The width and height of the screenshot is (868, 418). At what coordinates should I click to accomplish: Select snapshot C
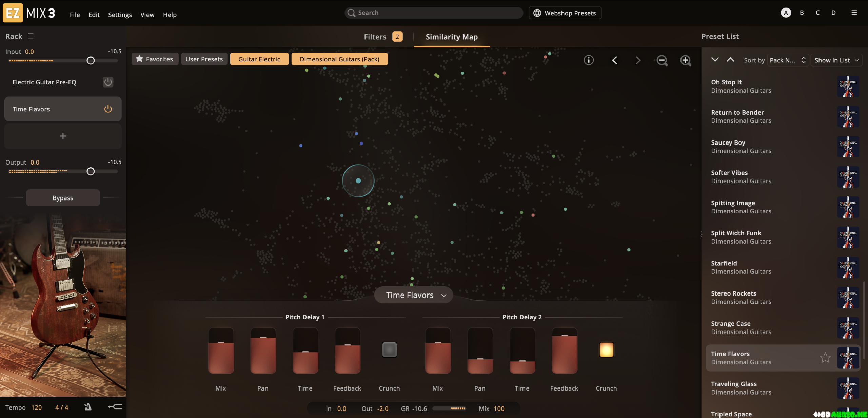[817, 13]
